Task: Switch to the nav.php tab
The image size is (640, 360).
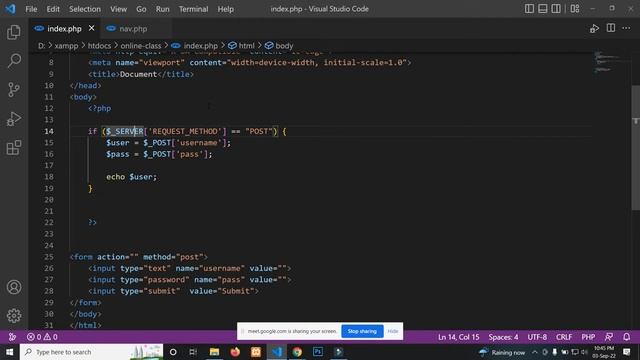Action: click(x=133, y=29)
